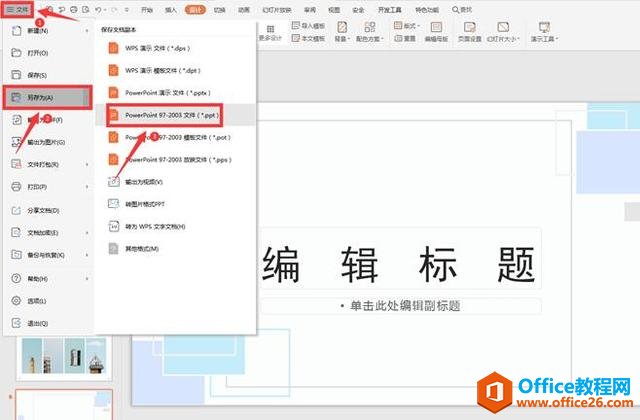Expand the 帮助(H) submenu arrow
Image resolution: width=640 pixels, height=420 pixels.
87,278
